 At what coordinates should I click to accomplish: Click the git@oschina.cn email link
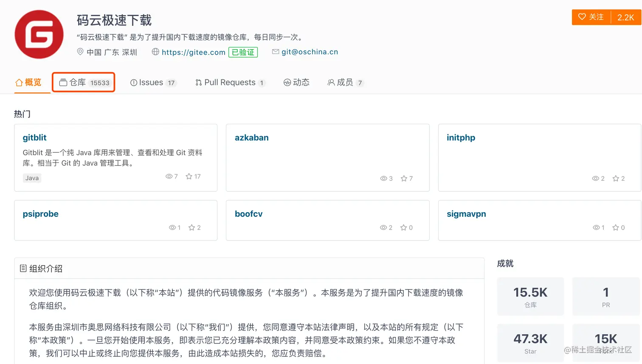[310, 52]
